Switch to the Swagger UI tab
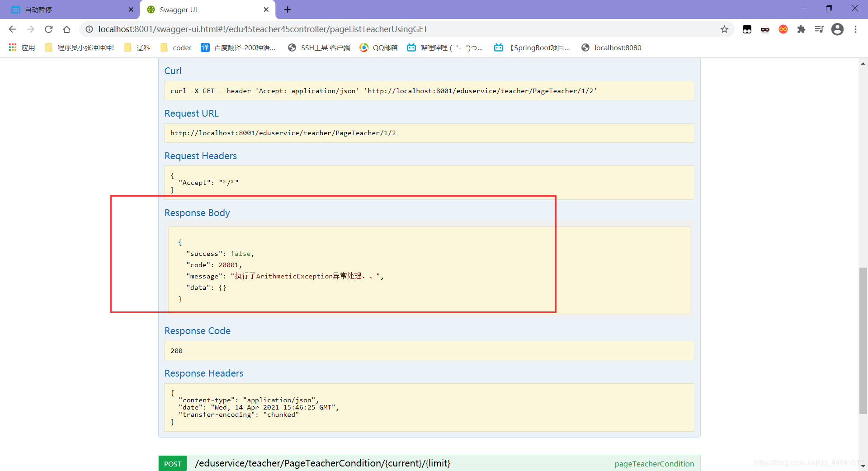 [203, 9]
